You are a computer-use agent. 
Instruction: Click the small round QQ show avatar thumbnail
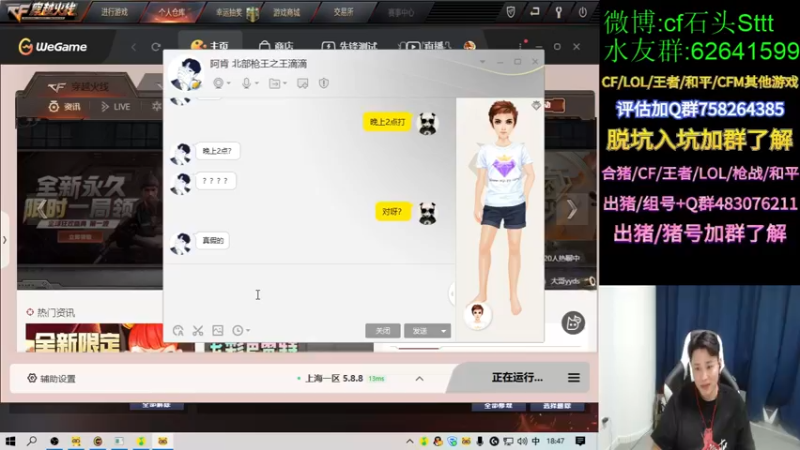click(x=478, y=315)
